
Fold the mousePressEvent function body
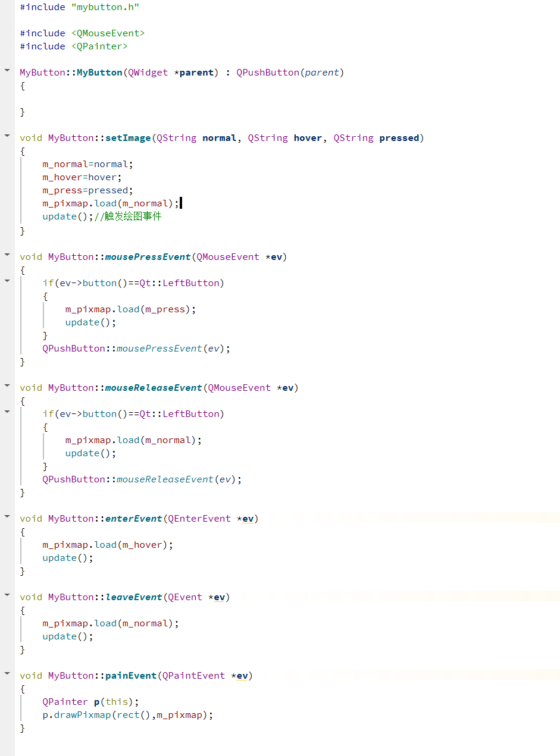7,255
